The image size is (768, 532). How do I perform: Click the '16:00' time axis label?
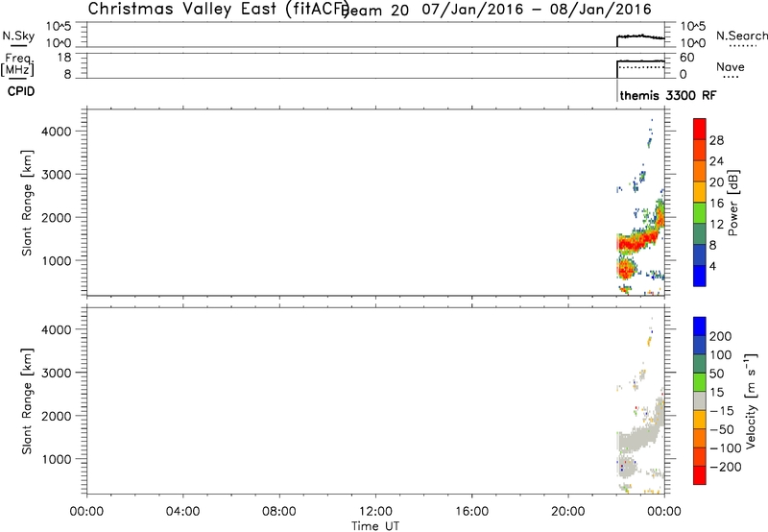click(472, 512)
